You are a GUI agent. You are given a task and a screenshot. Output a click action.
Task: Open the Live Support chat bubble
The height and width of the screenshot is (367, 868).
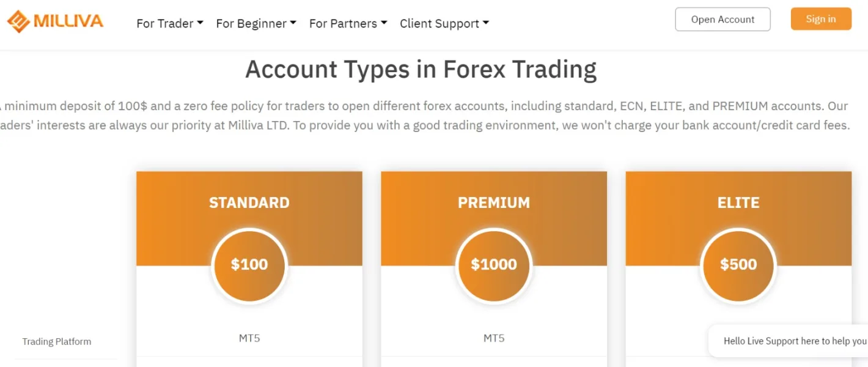(794, 341)
